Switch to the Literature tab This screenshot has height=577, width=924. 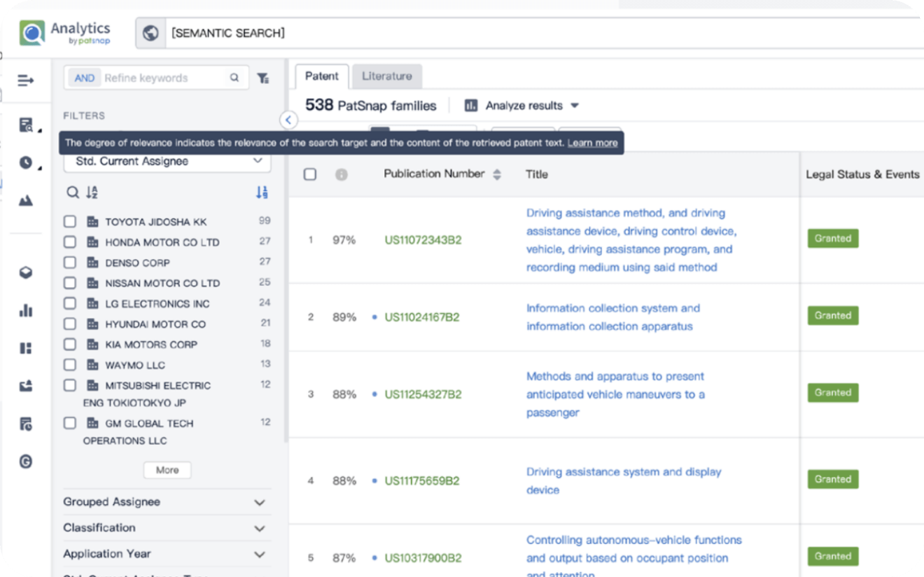[386, 76]
